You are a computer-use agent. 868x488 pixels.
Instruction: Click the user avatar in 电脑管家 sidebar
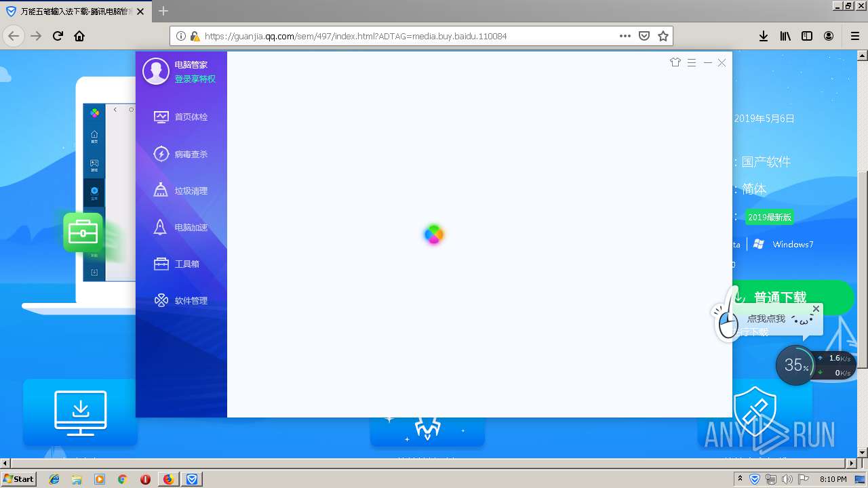pyautogui.click(x=155, y=71)
